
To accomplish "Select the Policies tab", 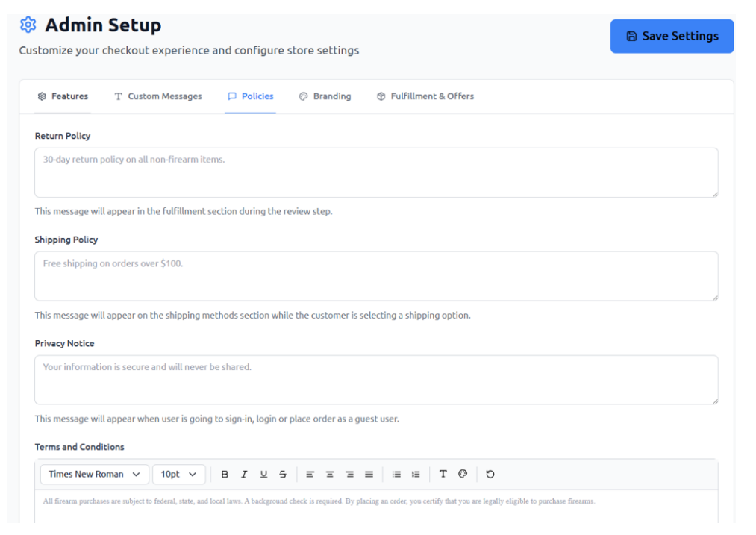I will click(250, 96).
